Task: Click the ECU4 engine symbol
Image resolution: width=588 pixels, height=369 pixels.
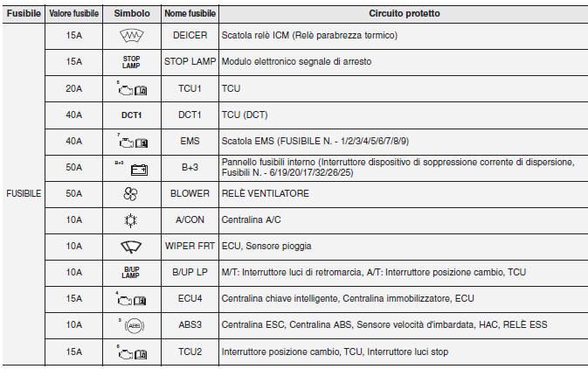Action: [131, 298]
